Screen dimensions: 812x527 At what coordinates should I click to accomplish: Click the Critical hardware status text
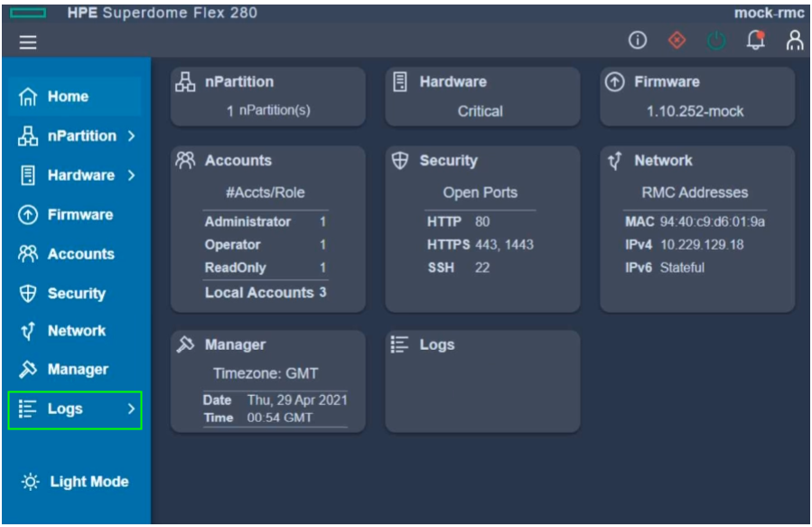(x=480, y=111)
